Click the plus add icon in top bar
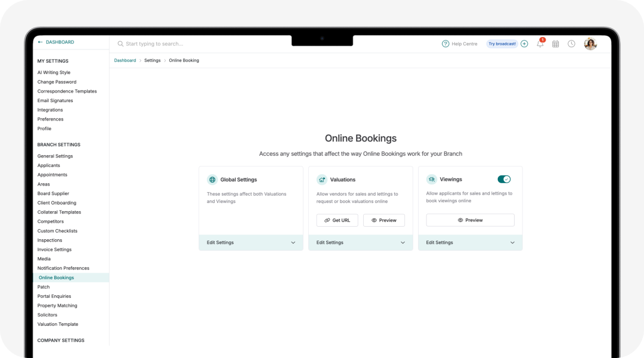 524,44
